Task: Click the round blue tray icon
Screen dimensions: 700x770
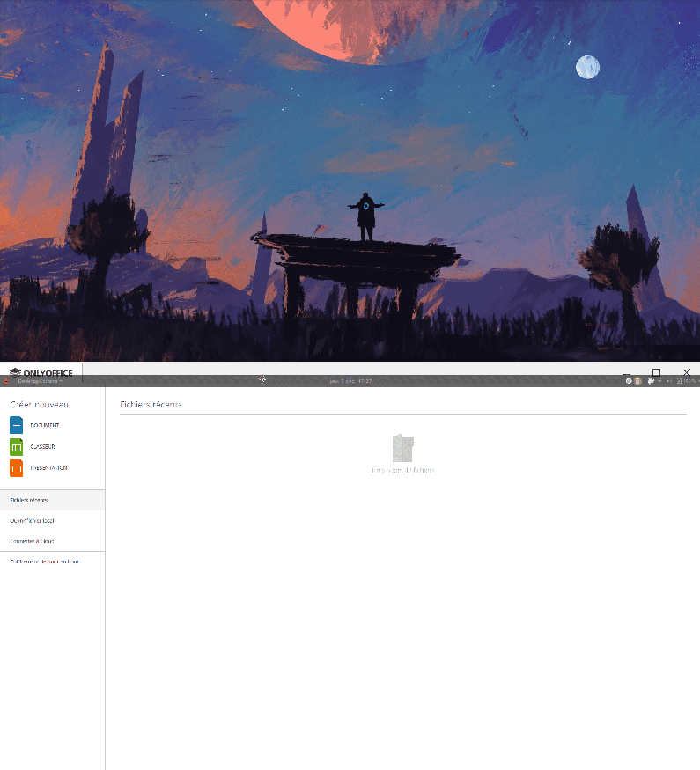Action: tap(629, 381)
